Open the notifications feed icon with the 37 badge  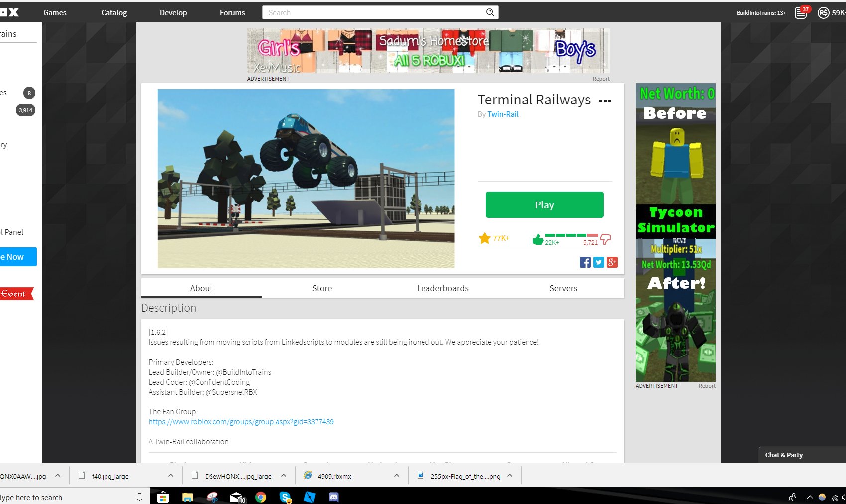tap(801, 13)
